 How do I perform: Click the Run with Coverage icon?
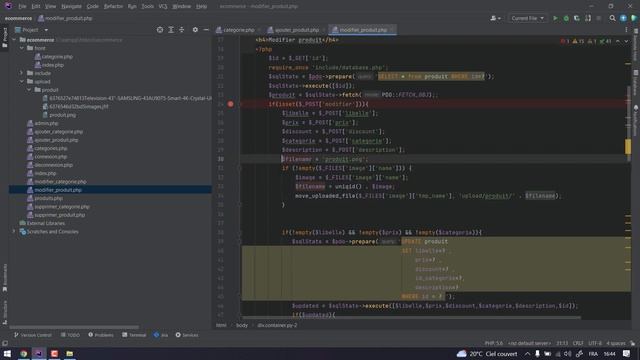pos(577,18)
